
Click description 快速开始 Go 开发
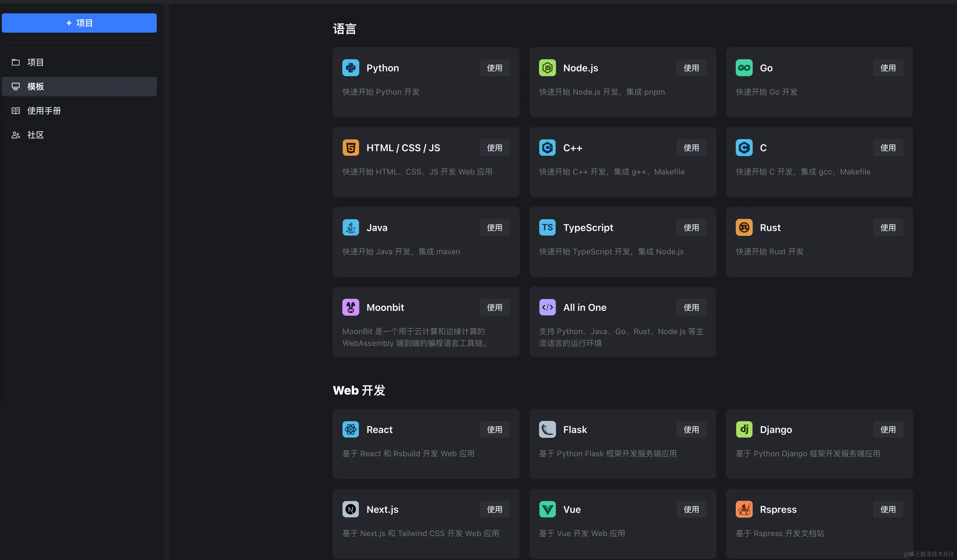[766, 92]
